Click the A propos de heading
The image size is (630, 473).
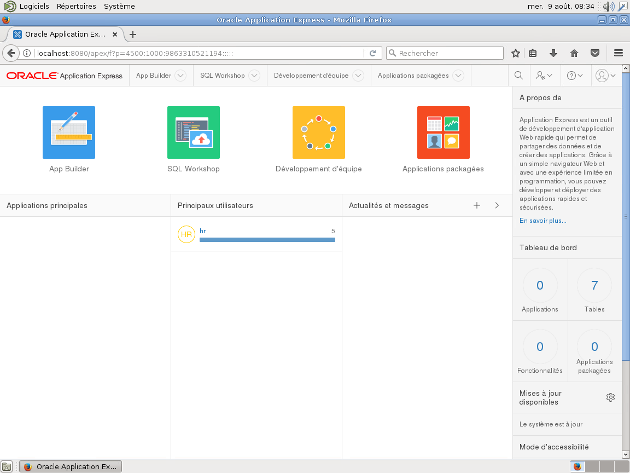pyautogui.click(x=540, y=98)
